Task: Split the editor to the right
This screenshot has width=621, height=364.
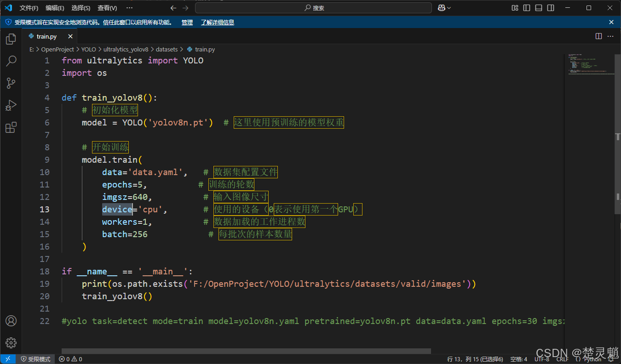Action: (x=598, y=36)
